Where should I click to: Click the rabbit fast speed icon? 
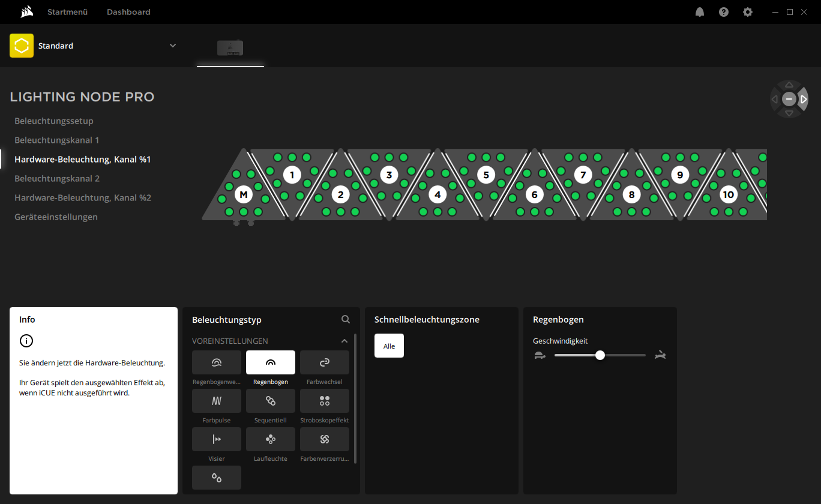pos(661,355)
